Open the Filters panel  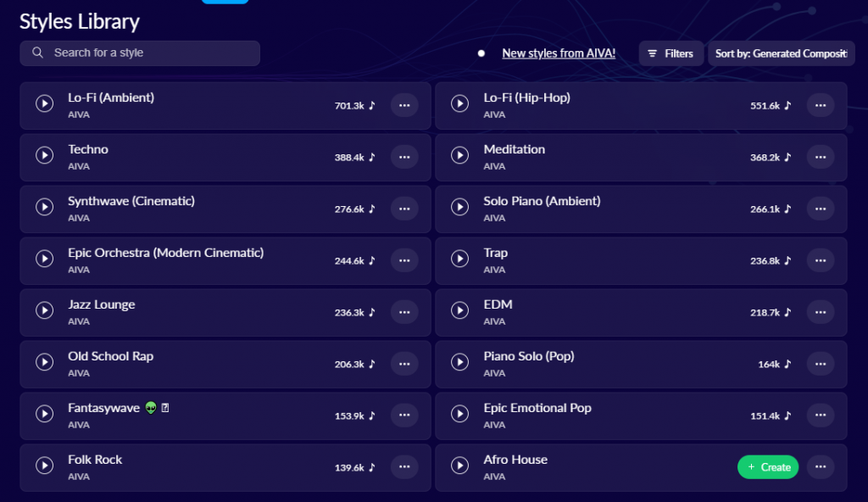[x=671, y=53]
